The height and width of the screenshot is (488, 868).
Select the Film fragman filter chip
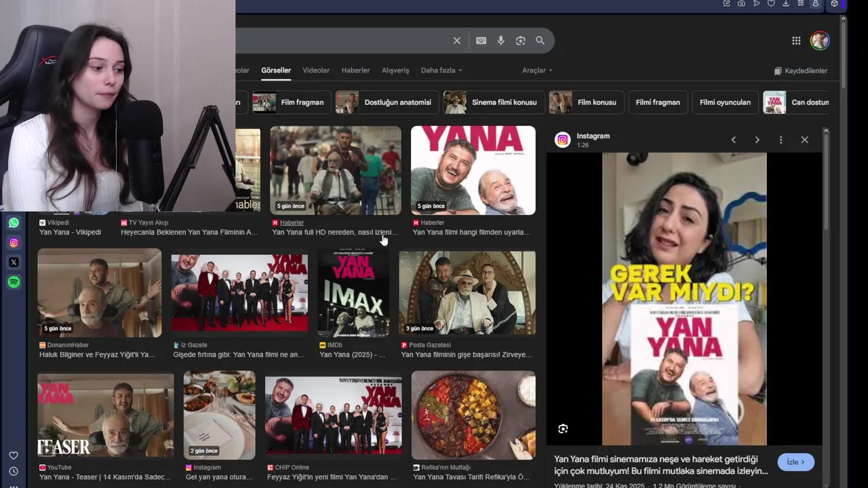click(x=292, y=102)
